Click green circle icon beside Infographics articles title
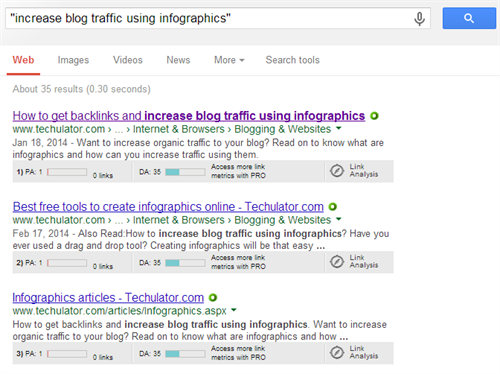 point(213,297)
